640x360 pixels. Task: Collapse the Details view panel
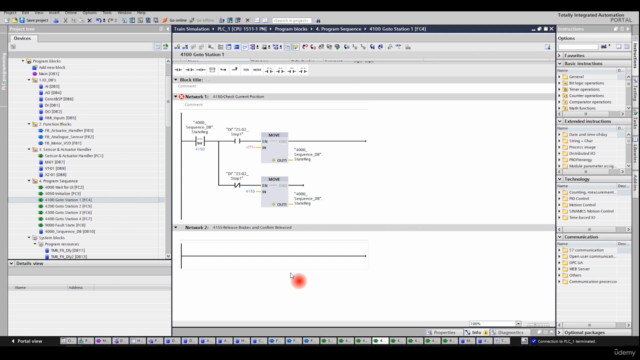11,264
